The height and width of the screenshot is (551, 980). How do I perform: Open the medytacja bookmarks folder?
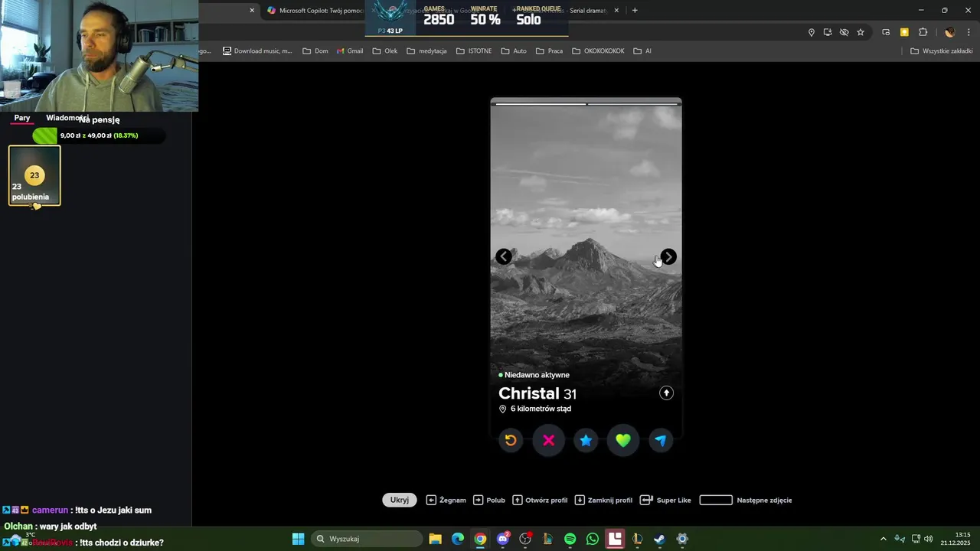coord(426,51)
